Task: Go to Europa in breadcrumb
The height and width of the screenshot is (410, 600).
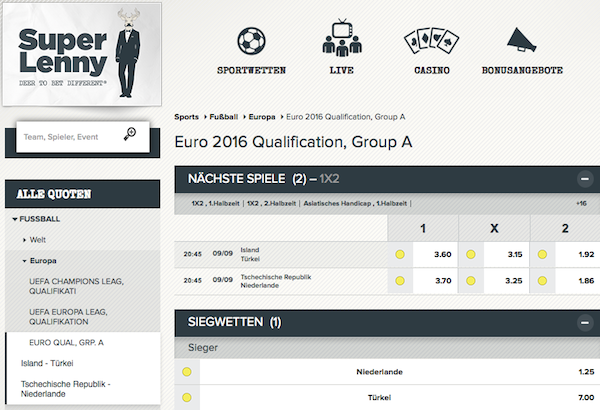Action: tap(262, 117)
